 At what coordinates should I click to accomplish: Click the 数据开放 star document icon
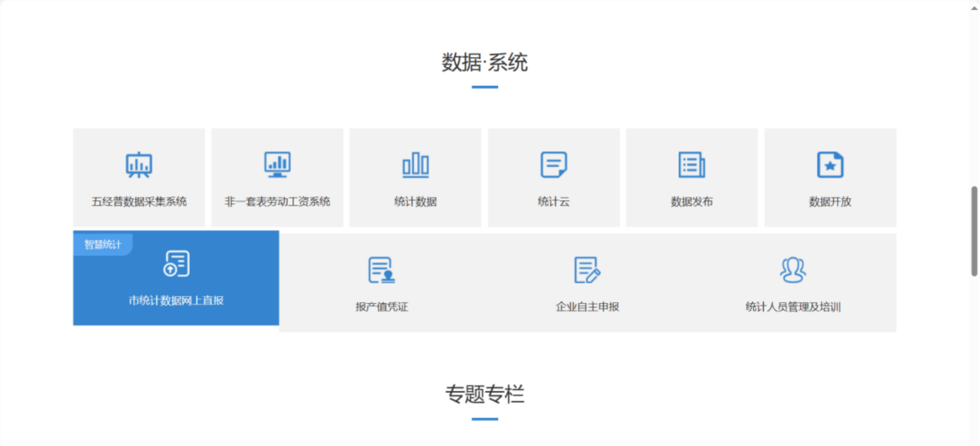pos(830,165)
